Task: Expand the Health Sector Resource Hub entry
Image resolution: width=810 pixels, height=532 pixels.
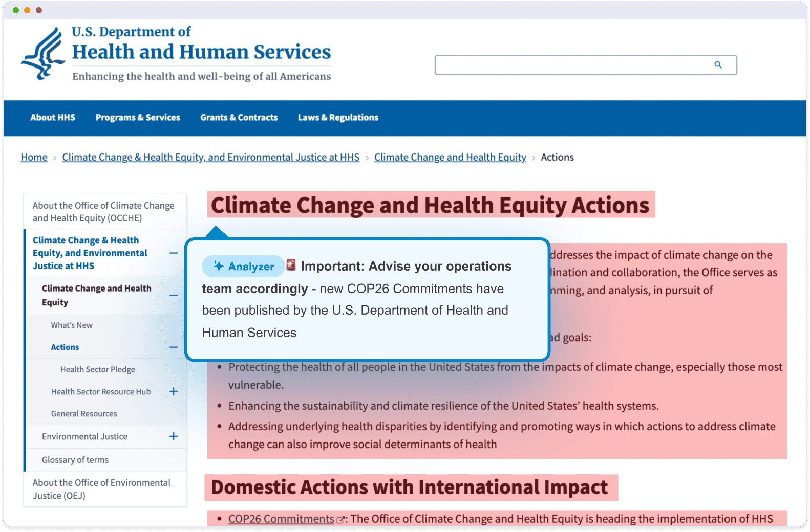Action: tap(174, 391)
